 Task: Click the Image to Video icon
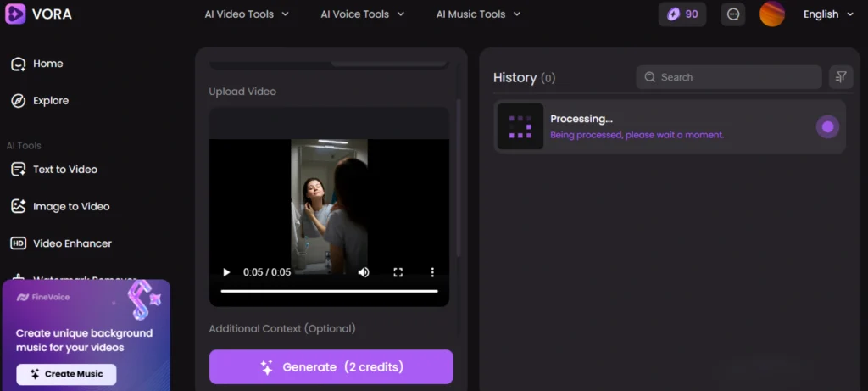pos(19,207)
